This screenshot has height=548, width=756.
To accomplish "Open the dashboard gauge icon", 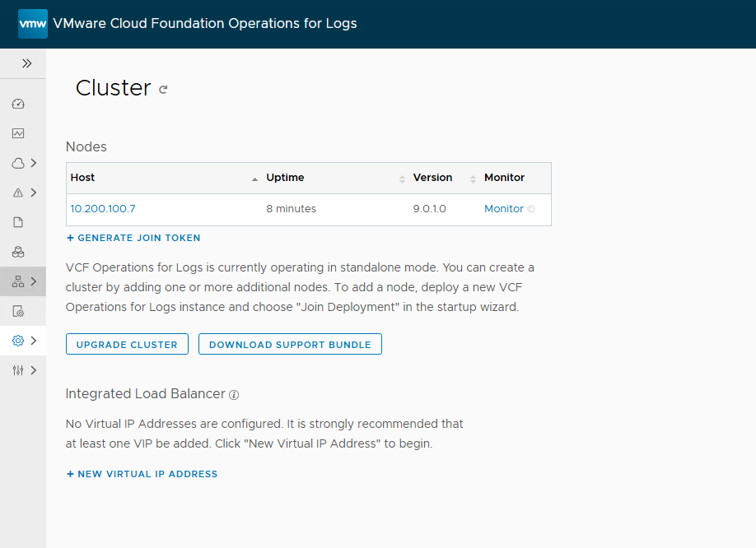I will click(x=18, y=104).
